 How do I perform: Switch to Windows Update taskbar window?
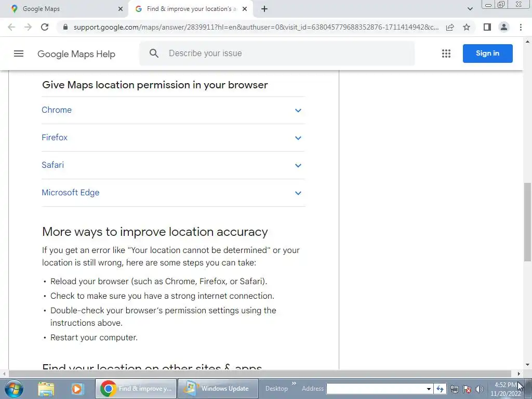[x=218, y=389]
